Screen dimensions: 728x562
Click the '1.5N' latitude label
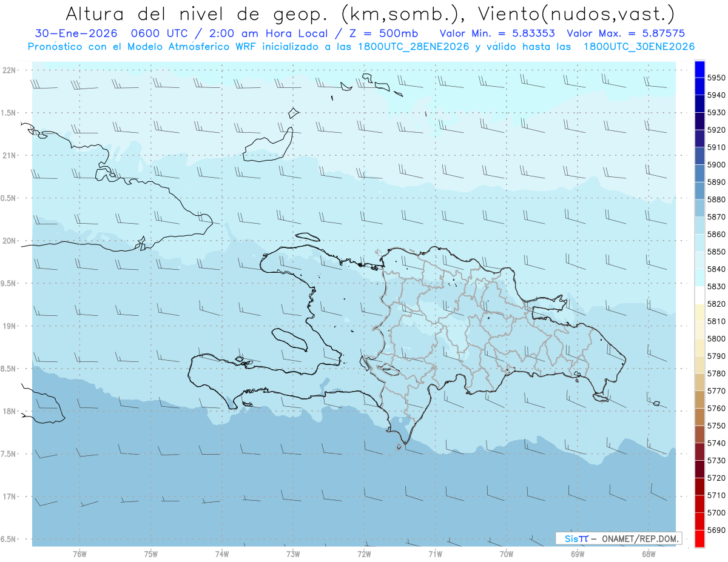8,113
